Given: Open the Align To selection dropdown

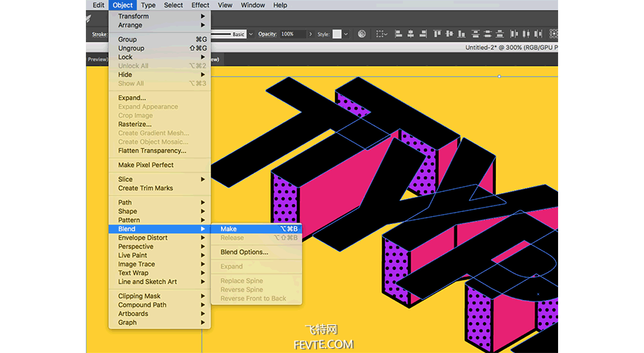Looking at the screenshot, I should (x=381, y=34).
